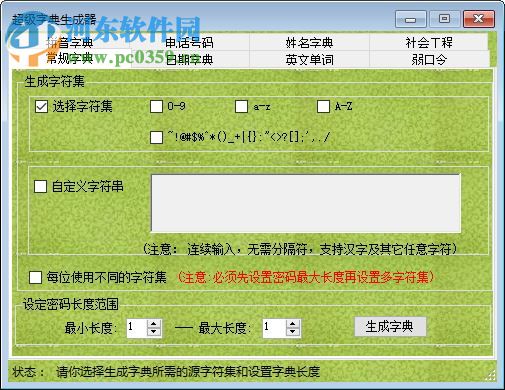Click the 设定密码长度范围 group label

click(x=71, y=304)
